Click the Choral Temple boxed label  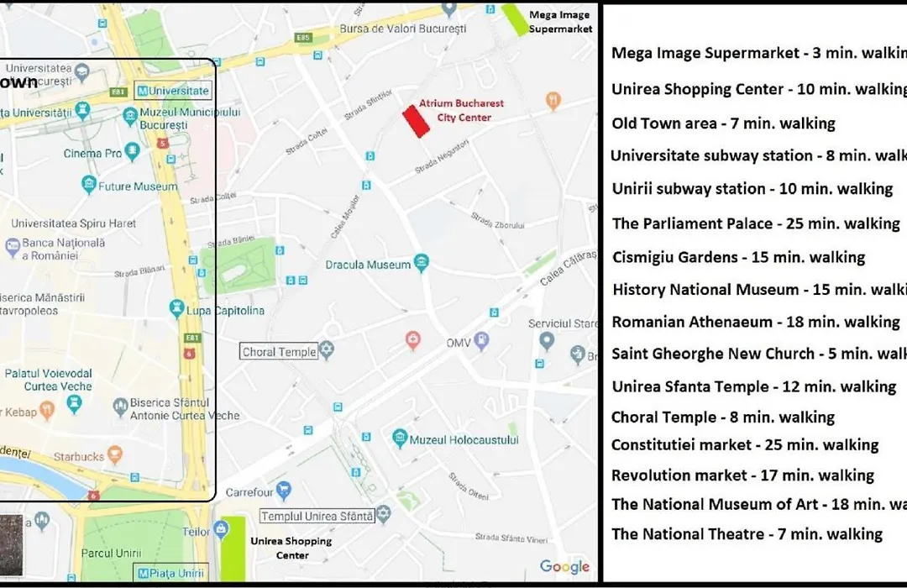(x=279, y=351)
